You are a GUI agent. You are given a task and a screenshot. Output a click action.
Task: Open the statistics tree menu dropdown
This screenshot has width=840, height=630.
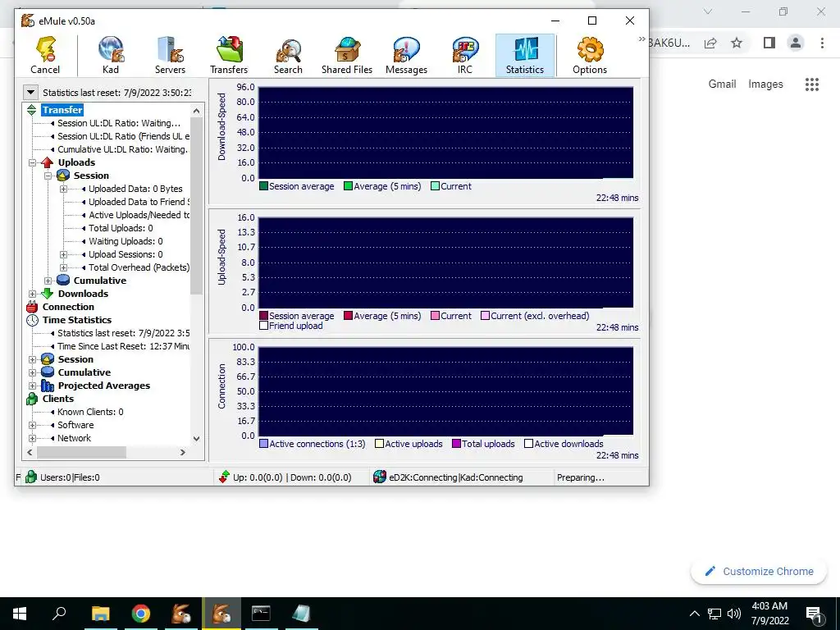pos(30,92)
